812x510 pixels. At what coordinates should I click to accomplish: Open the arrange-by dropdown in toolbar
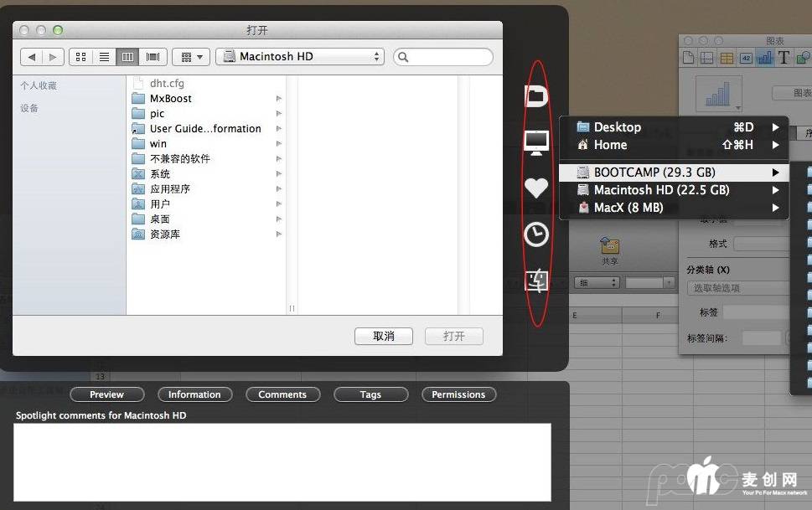pos(190,57)
